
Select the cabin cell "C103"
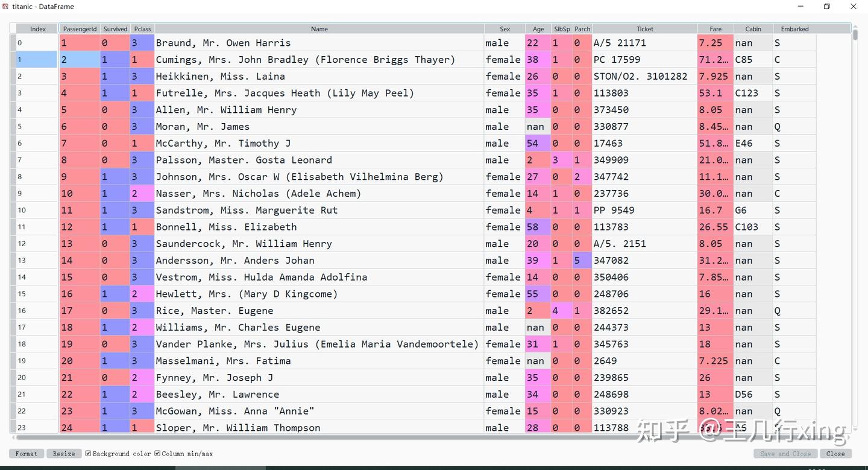(753, 227)
